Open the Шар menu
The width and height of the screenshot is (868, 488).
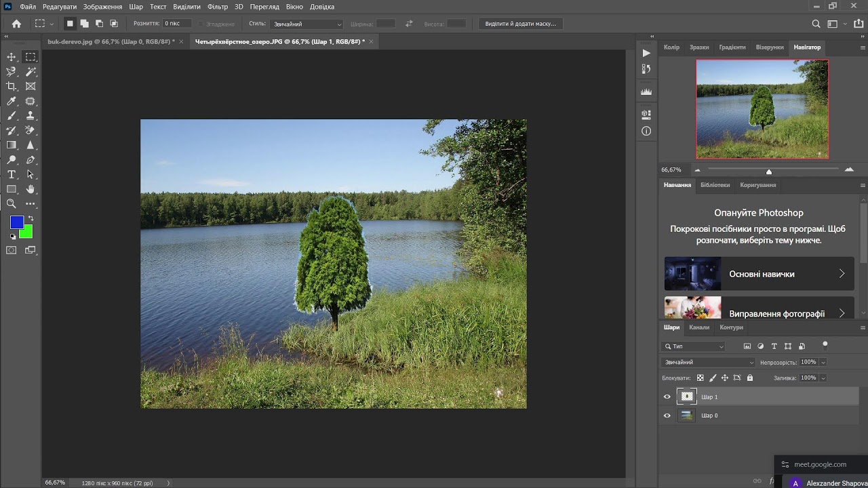click(136, 7)
